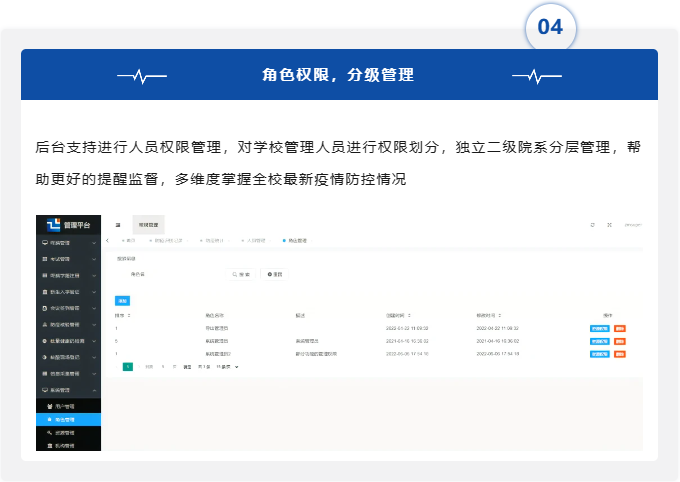Expand the topmost sidebar menu group
Screen dimensions: 680x482
(66, 243)
